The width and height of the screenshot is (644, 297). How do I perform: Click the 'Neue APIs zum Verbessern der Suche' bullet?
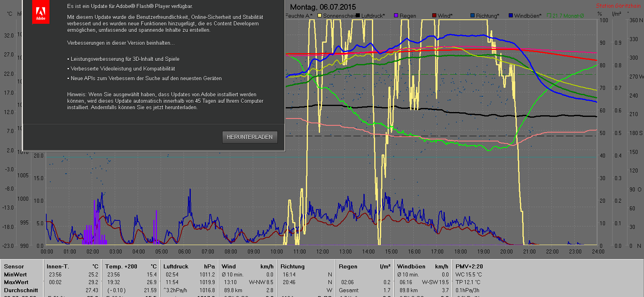144,78
